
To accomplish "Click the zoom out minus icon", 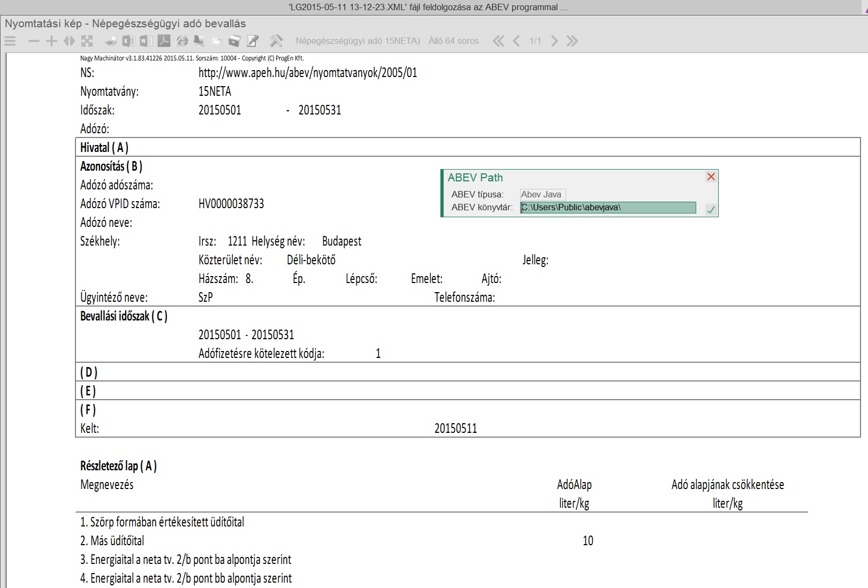I will pos(34,41).
